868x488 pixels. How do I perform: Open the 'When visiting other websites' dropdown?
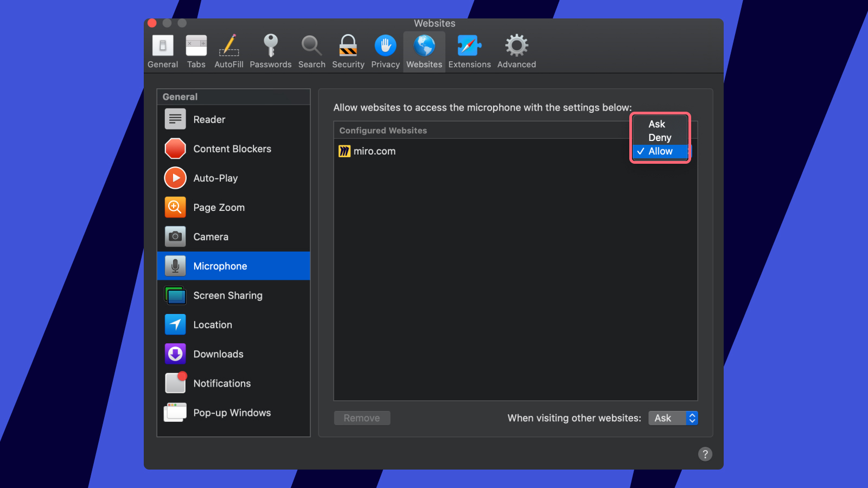tap(673, 418)
